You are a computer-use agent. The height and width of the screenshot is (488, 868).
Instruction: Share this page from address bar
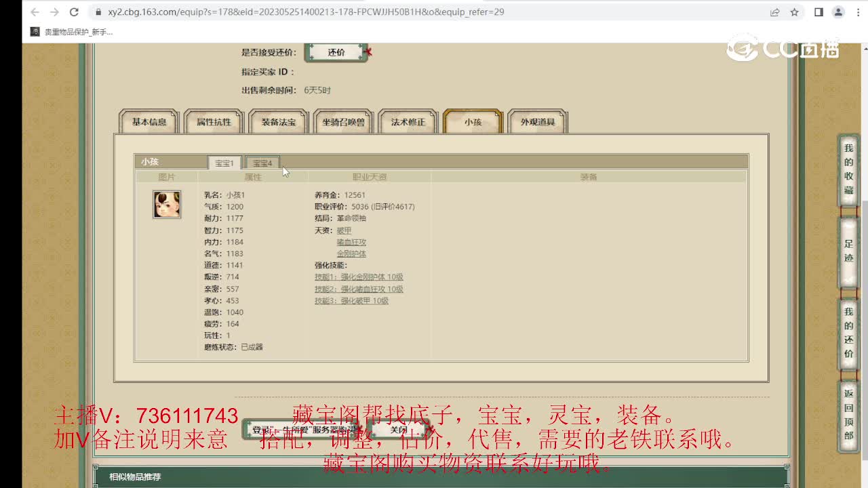pos(775,12)
